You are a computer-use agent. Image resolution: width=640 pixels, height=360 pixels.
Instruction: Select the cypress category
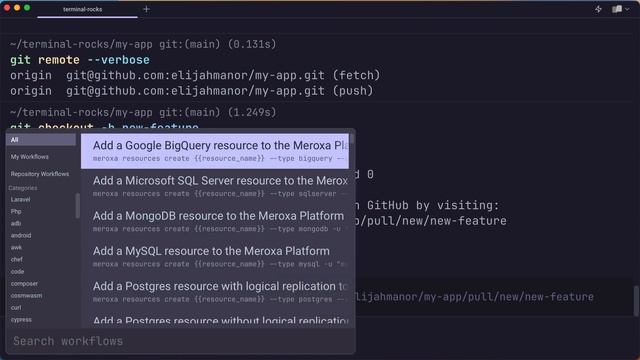(21, 320)
